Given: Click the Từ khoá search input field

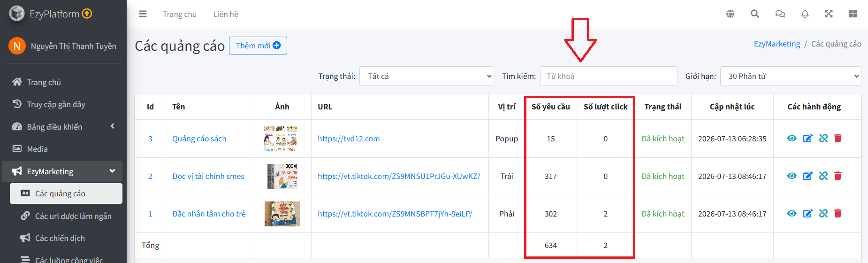Looking at the screenshot, I should (609, 76).
